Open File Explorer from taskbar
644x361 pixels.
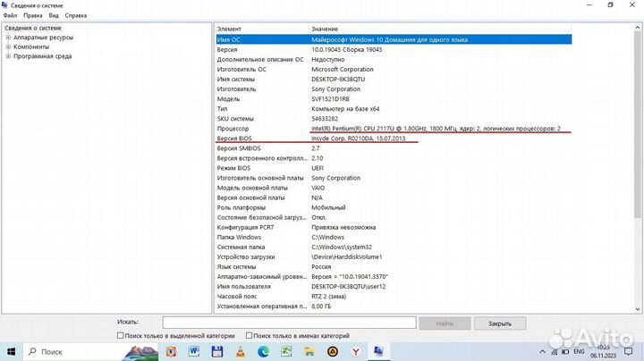pyautogui.click(x=309, y=351)
